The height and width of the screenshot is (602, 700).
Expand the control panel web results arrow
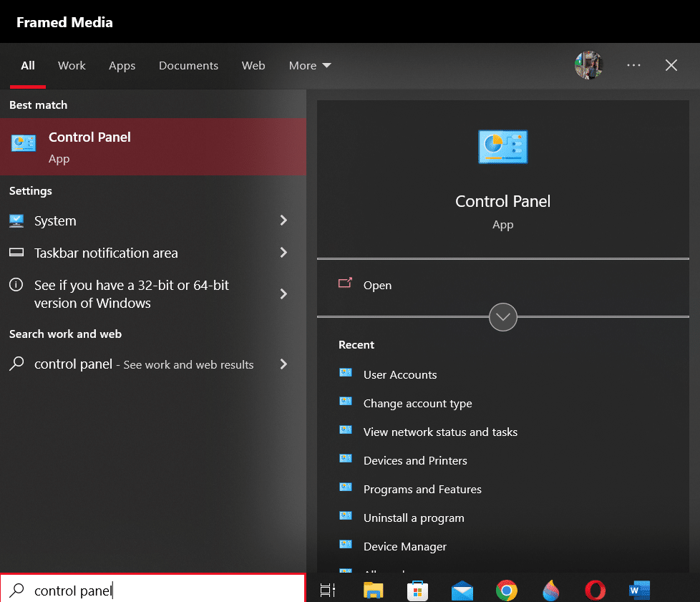pos(283,364)
